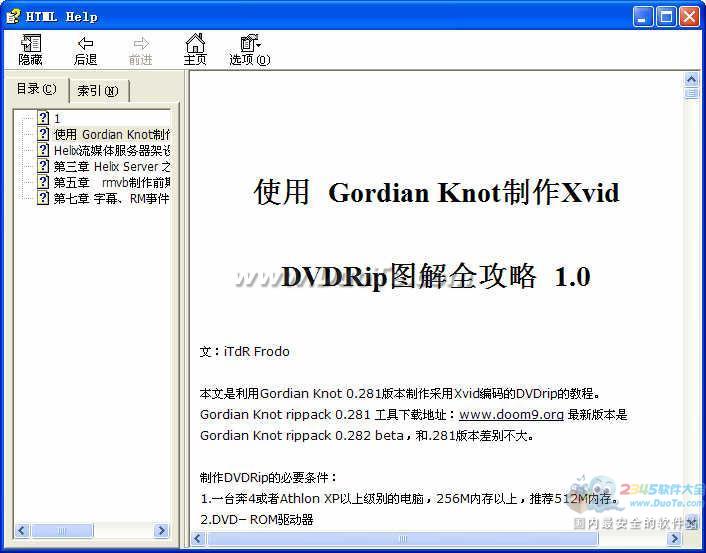Open the 使用 Gordian Knot制作 topic
Viewport: 706px width, 553px height.
coord(112,134)
